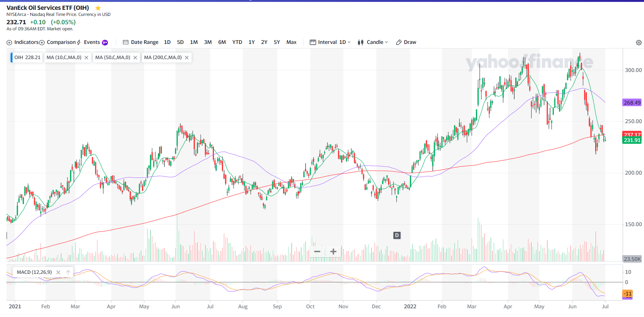Open chart settings gear icon
The height and width of the screenshot is (317, 644).
[639, 42]
